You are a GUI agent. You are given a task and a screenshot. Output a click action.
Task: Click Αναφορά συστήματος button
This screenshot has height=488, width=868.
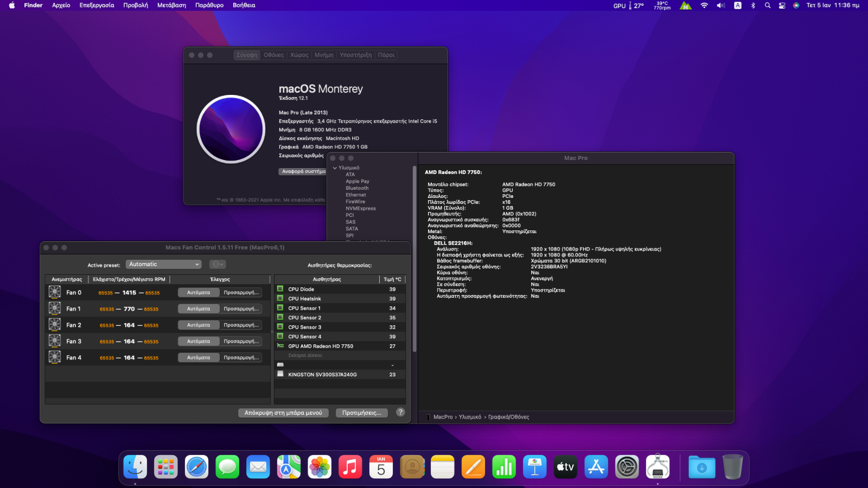(x=303, y=171)
